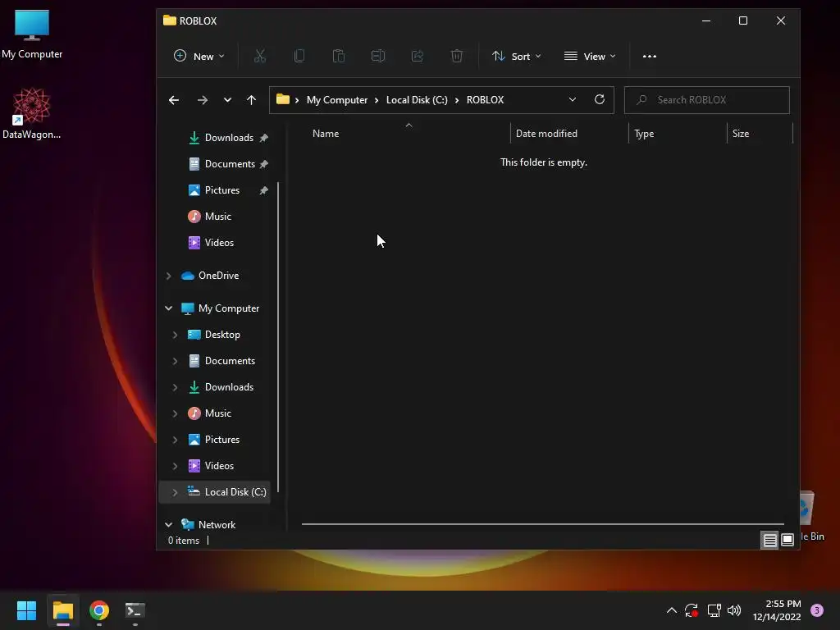Go back with the left arrow
The image size is (840, 630).
(174, 100)
